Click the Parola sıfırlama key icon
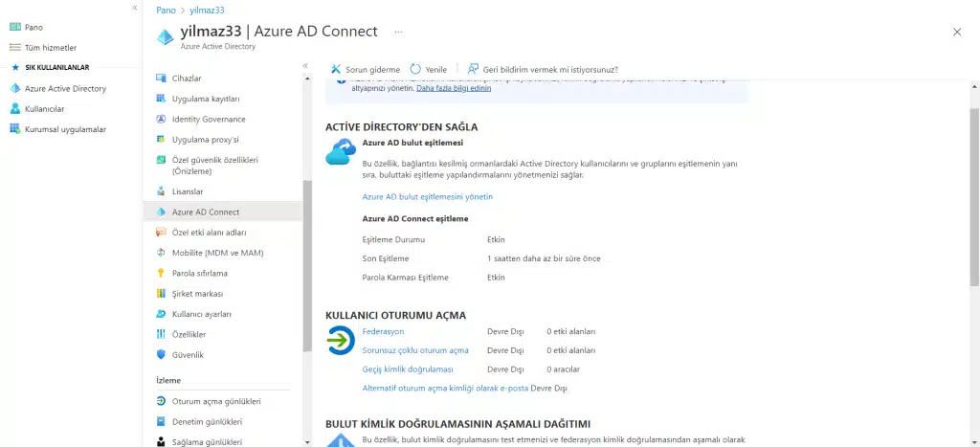The image size is (980, 447). point(161,273)
